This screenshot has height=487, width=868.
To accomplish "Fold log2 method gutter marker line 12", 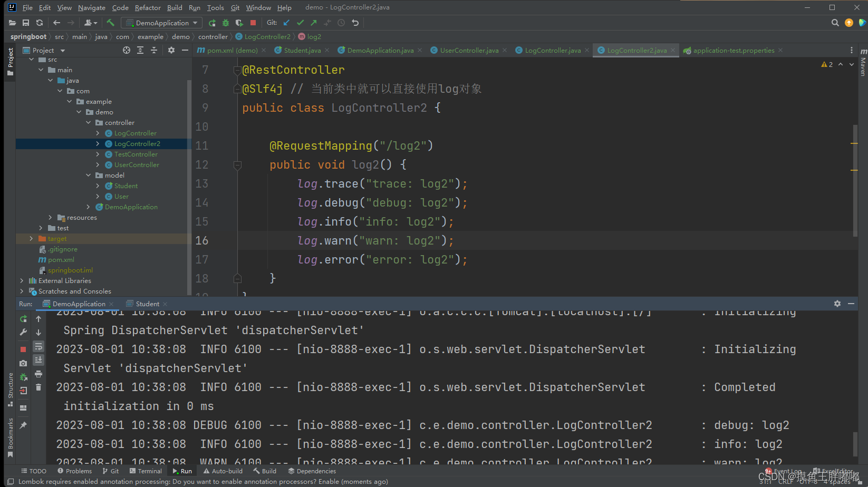I will [x=238, y=165].
